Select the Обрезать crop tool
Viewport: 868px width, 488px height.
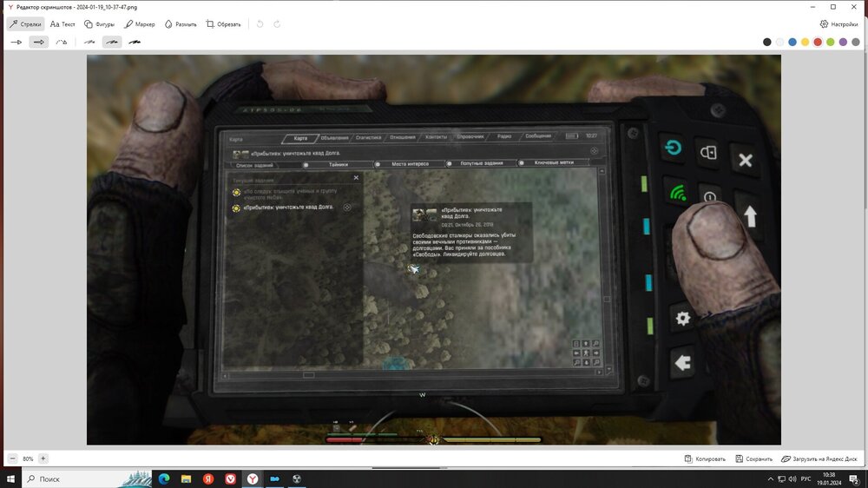(x=223, y=23)
